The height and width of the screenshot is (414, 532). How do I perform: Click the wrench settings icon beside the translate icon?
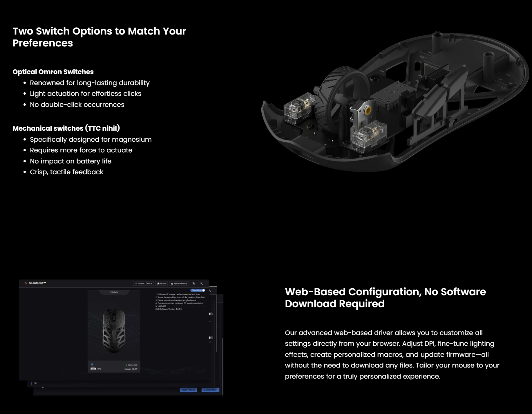202,284
